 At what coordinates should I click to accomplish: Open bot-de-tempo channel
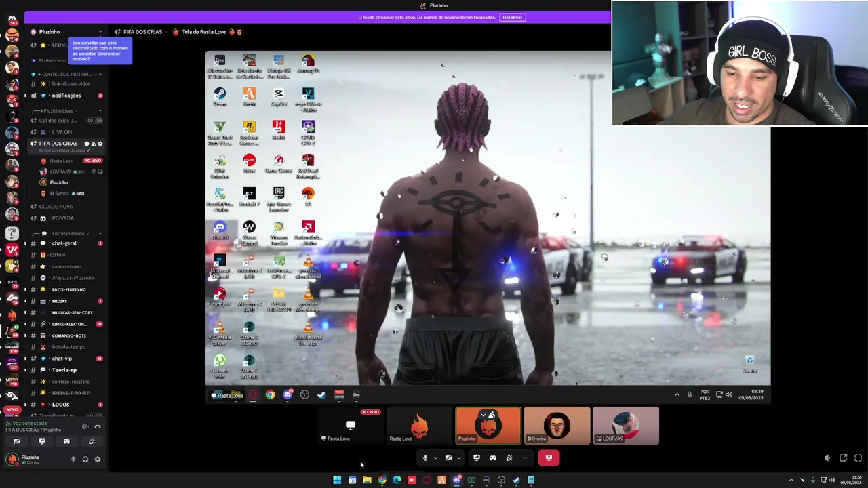[65, 347]
